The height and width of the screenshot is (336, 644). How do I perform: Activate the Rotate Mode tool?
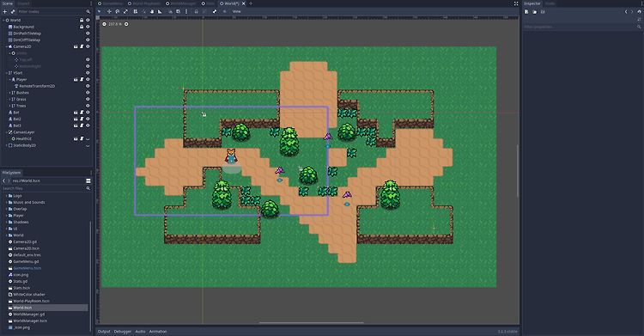(117, 11)
